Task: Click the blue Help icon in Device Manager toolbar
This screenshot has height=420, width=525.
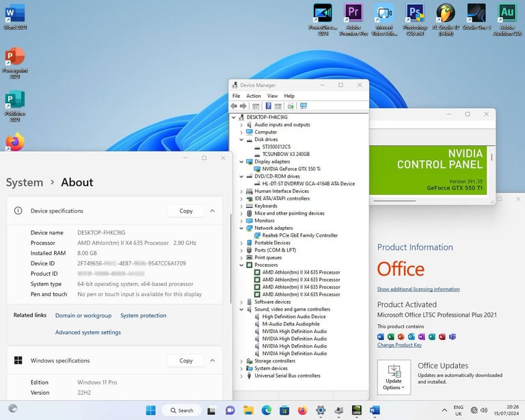Action: tap(268, 106)
